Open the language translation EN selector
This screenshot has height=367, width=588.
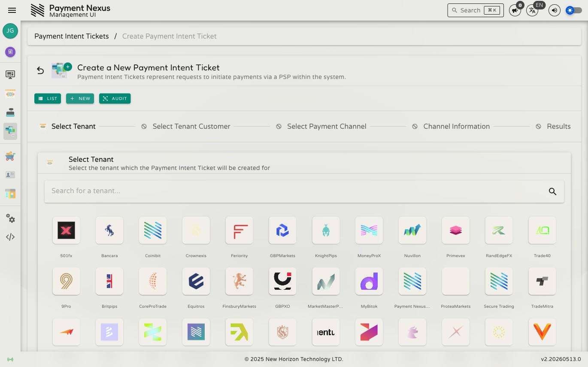pyautogui.click(x=532, y=10)
